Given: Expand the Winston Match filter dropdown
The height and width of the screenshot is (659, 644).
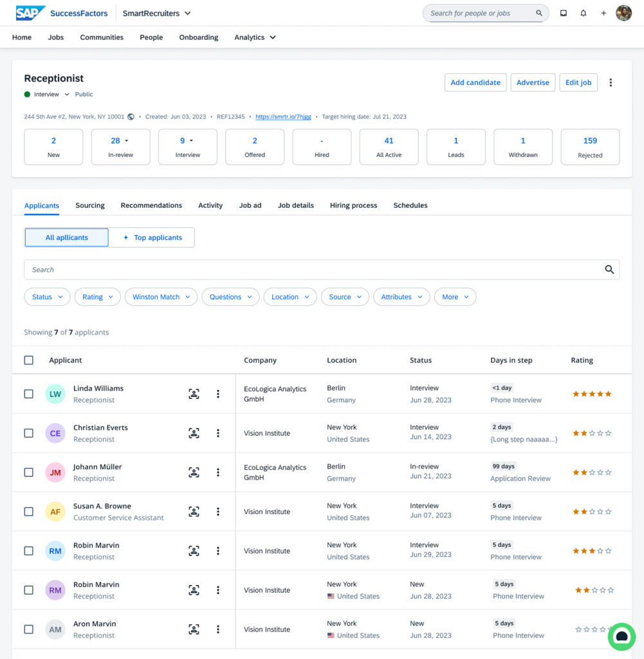Looking at the screenshot, I should pyautogui.click(x=161, y=297).
